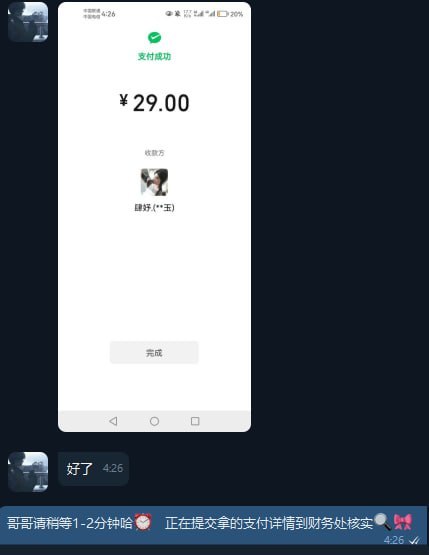Open the payment screenshot image

tap(154, 217)
